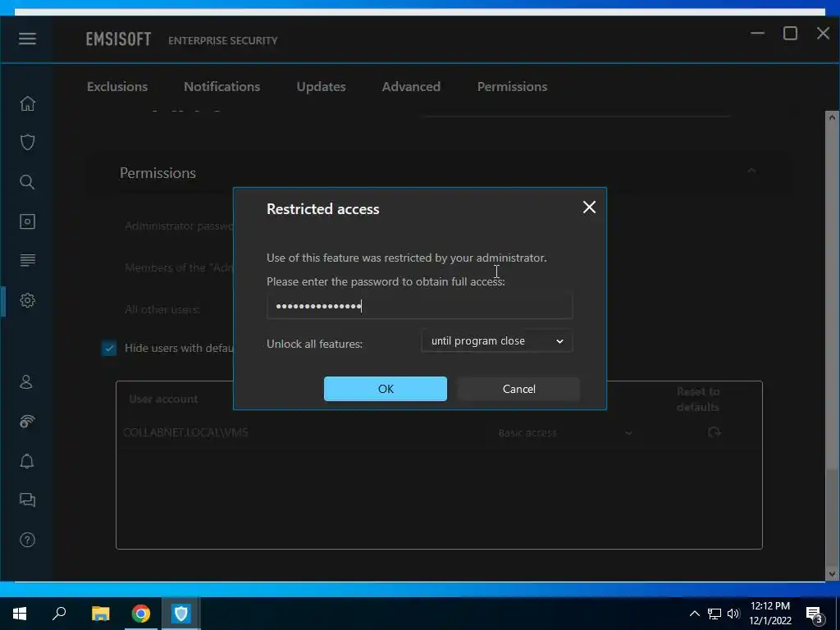Click OK to submit the password
Viewport: 840px width, 630px height.
(386, 388)
